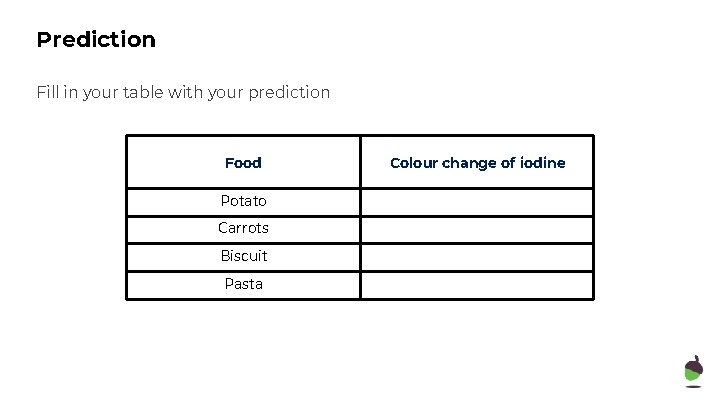Screen dimensions: 720x405
Task: Select the Prediction slide title
Action: coord(96,40)
